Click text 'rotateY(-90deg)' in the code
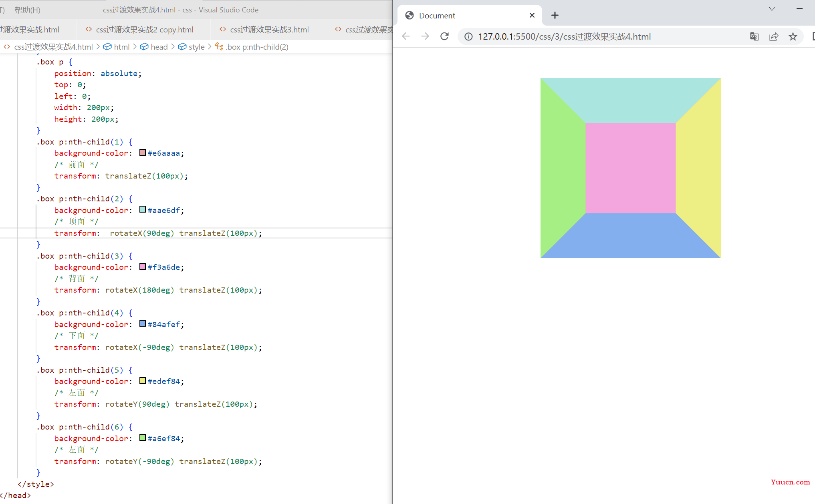The width and height of the screenshot is (815, 504). [139, 461]
